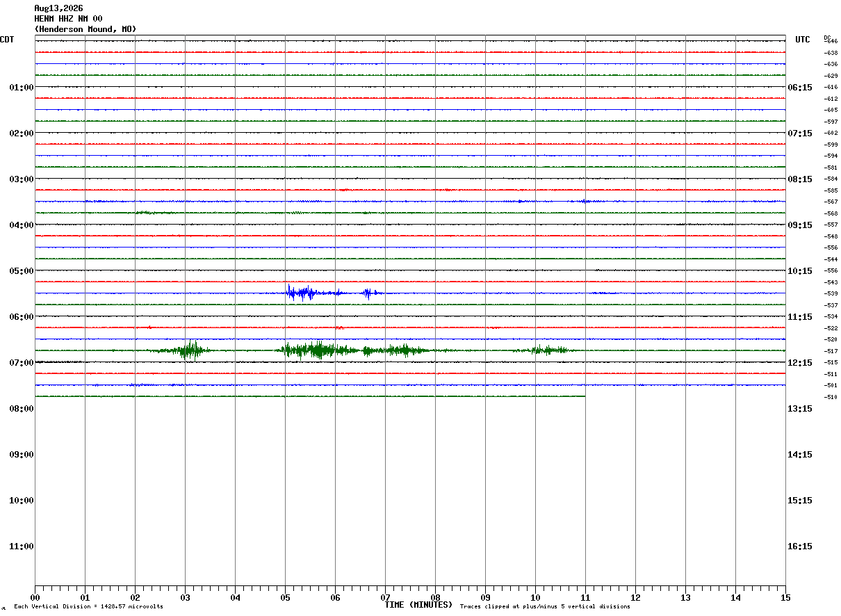This screenshot has width=841, height=616.
Task: Click the 12:15 UTC time label
Action: pyautogui.click(x=800, y=363)
